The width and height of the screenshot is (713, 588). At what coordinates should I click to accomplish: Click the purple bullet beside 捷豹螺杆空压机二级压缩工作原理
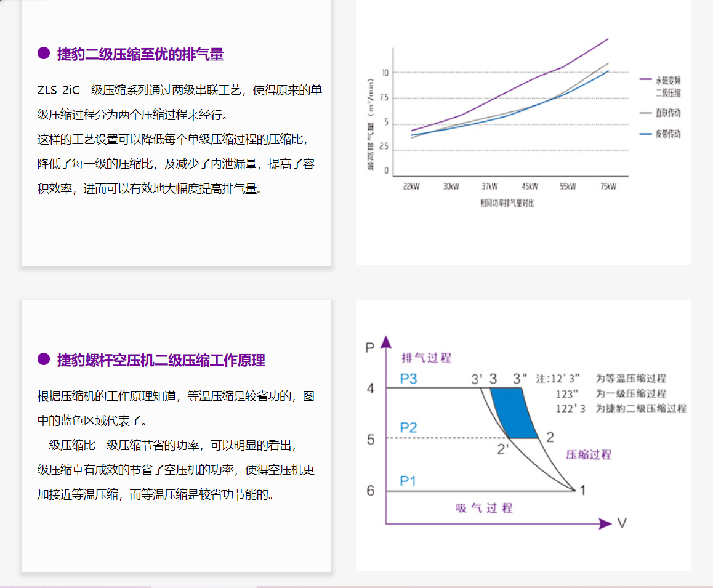44,359
